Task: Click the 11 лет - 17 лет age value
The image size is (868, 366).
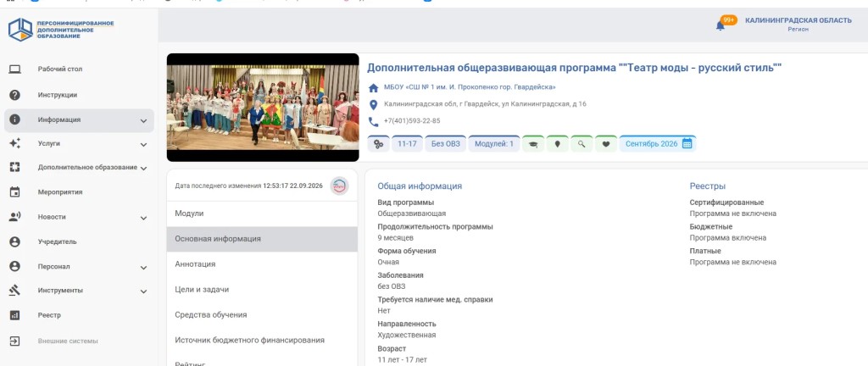Action: click(402, 359)
